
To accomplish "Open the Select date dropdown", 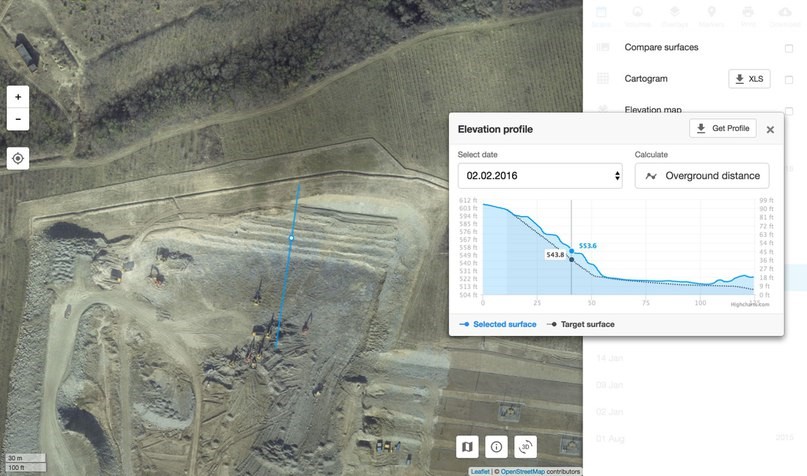I will coord(540,176).
